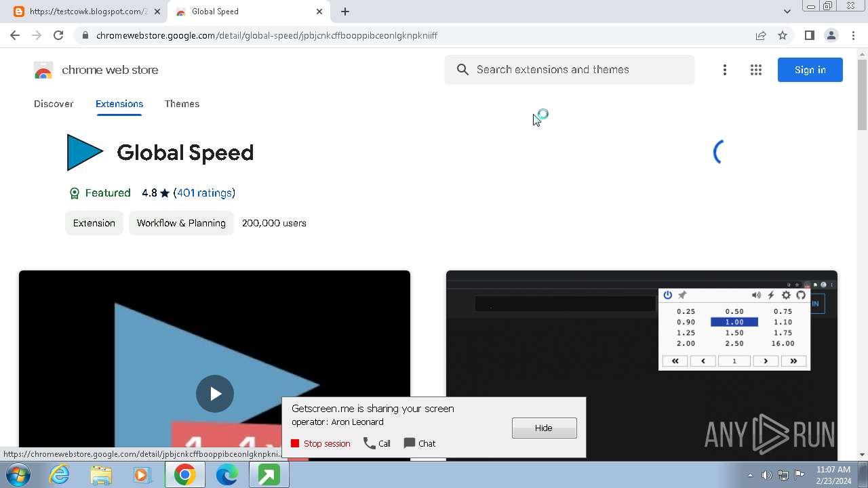The height and width of the screenshot is (488, 868).
Task: Open Google apps grid
Action: point(756,70)
